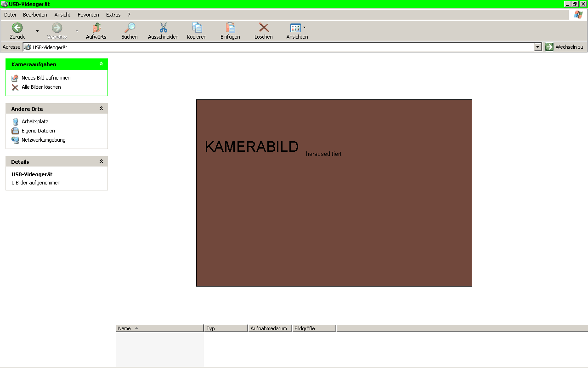This screenshot has width=588, height=368.
Task: Open the Bearbeiten menu
Action: (x=35, y=15)
